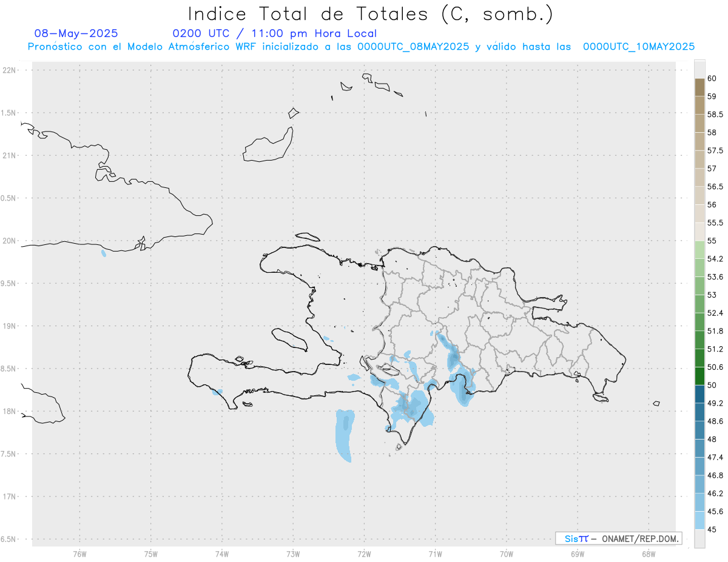728x562 pixels.
Task: Click the latitude label '22N'
Action: click(x=9, y=70)
